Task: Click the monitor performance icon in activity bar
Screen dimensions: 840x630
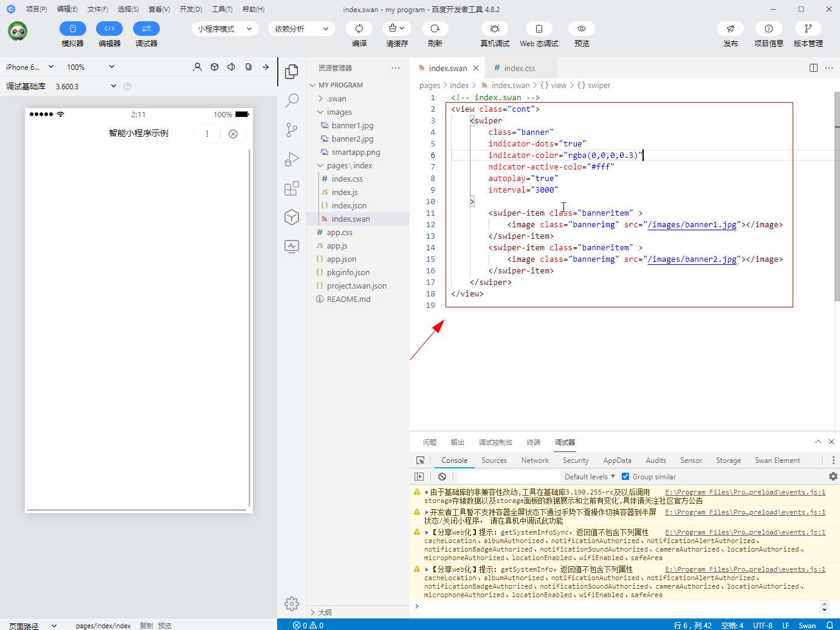Action: pyautogui.click(x=292, y=246)
